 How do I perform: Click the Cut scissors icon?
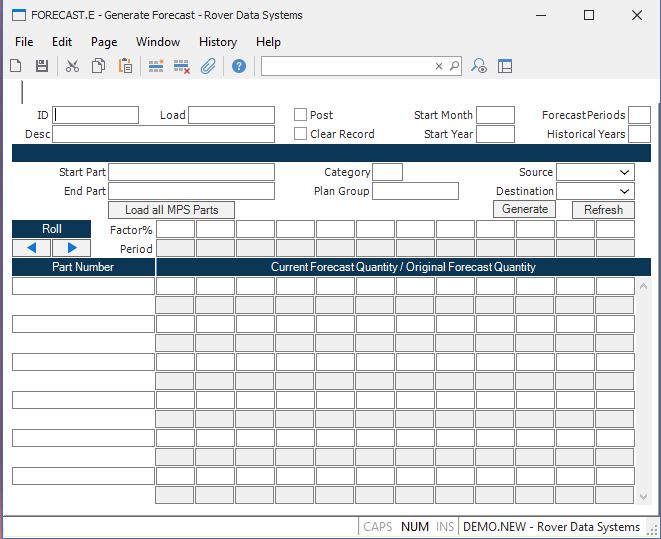tap(72, 66)
